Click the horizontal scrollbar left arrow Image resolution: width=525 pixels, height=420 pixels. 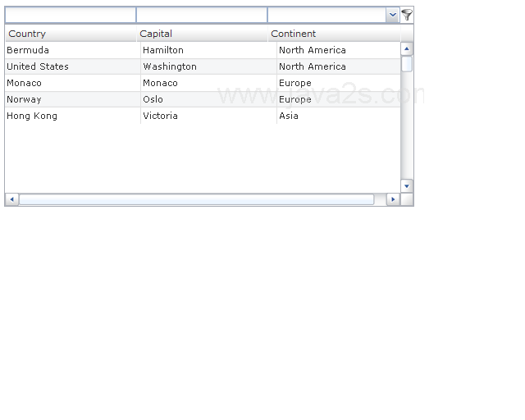coord(11,199)
